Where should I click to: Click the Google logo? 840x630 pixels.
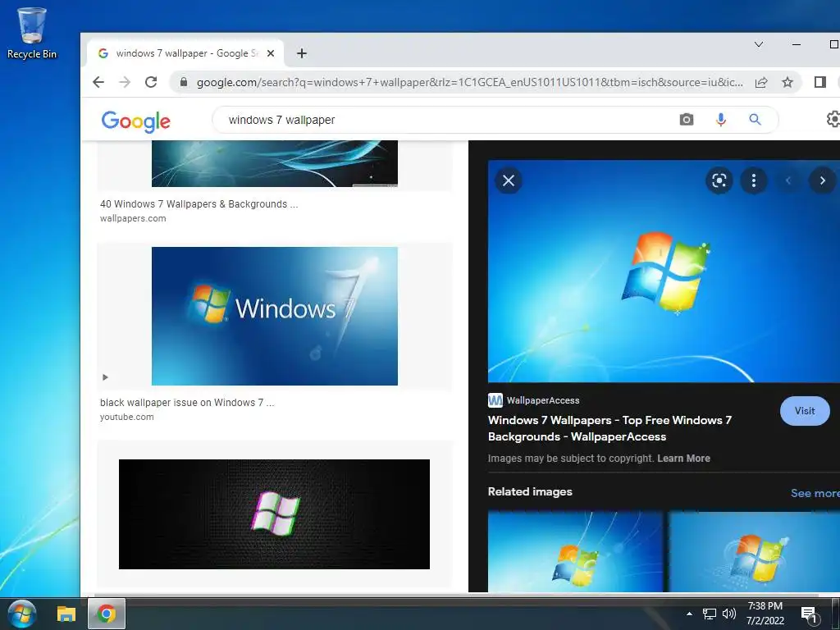pos(135,121)
